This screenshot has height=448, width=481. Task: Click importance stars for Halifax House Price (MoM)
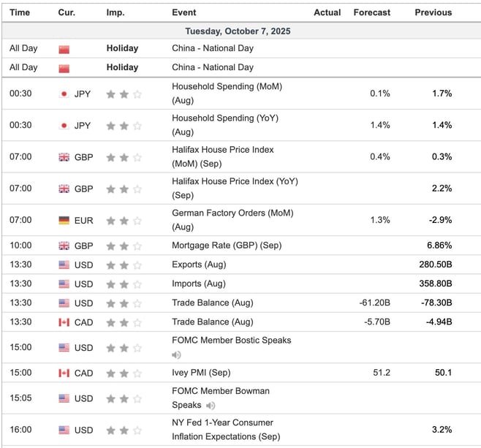point(124,157)
